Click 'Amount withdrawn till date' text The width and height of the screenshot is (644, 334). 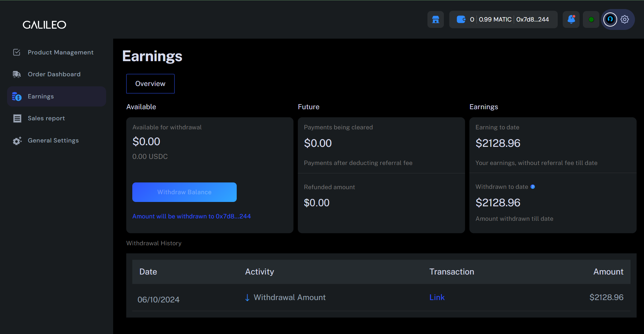click(514, 219)
